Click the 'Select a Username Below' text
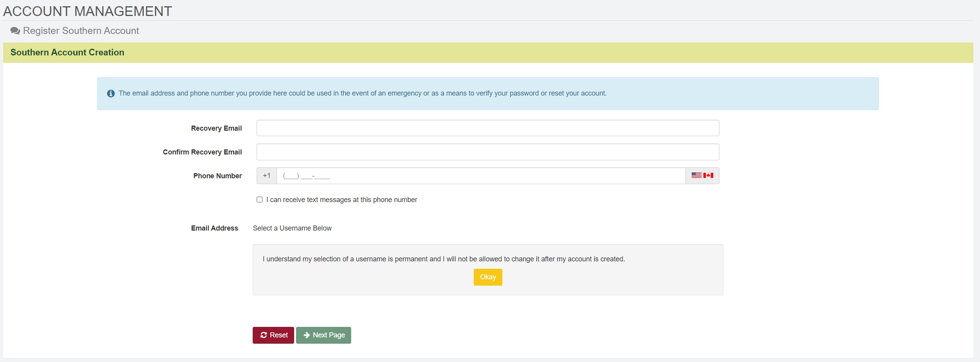The image size is (980, 362). (x=292, y=228)
